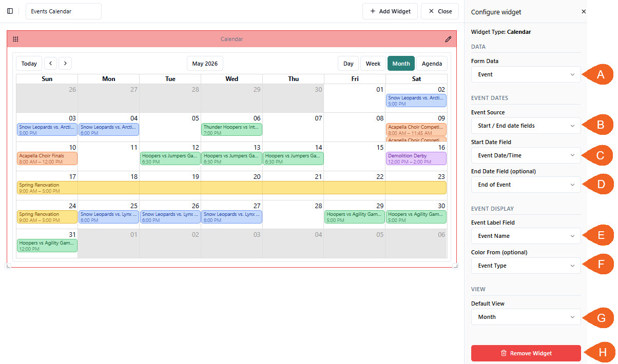This screenshot has width=618, height=364.
Task: Click the date number 15
Action: tap(380, 148)
